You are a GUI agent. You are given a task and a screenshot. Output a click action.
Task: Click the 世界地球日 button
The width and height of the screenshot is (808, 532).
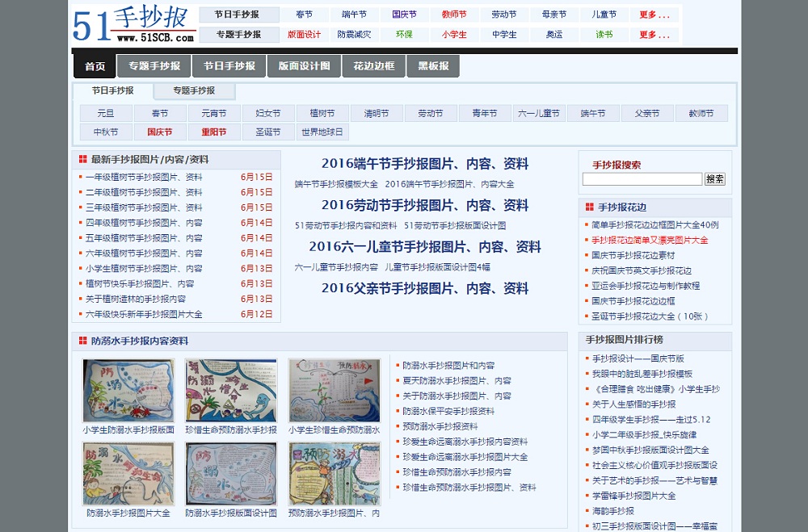pyautogui.click(x=322, y=132)
